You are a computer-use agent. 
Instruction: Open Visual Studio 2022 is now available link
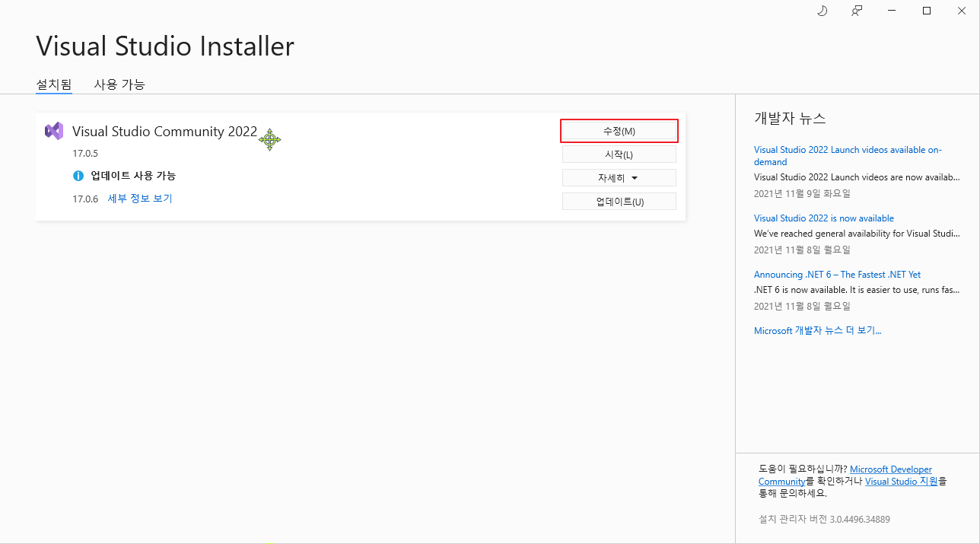(824, 218)
